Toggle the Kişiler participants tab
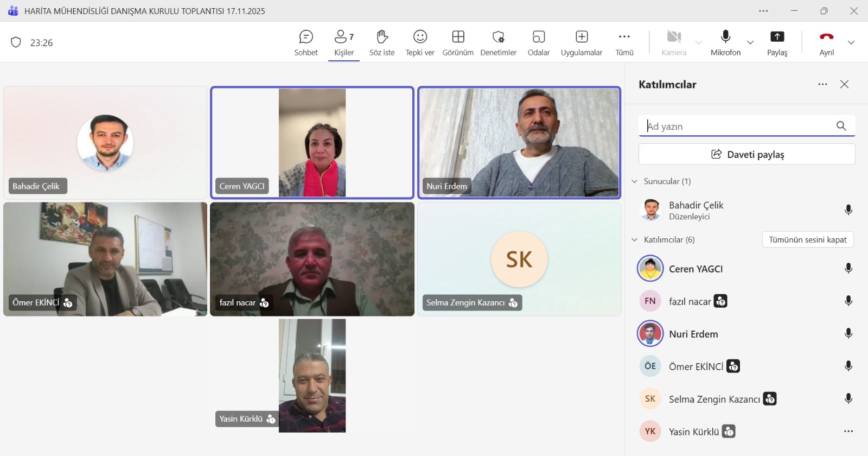Image resolution: width=868 pixels, height=456 pixels. [344, 42]
